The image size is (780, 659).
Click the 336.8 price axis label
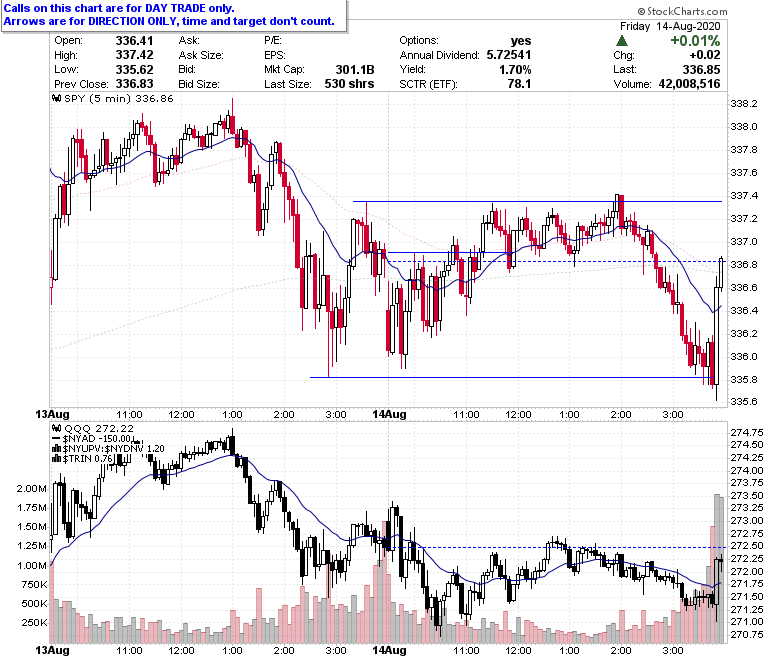tap(744, 265)
